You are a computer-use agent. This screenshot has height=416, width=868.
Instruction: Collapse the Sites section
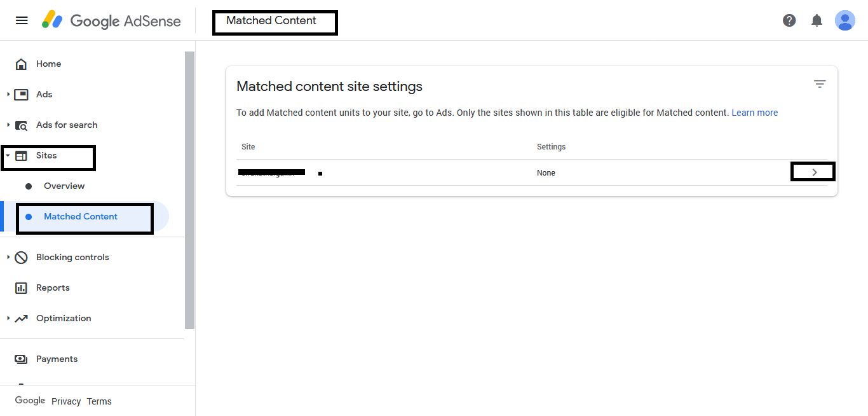(8, 155)
